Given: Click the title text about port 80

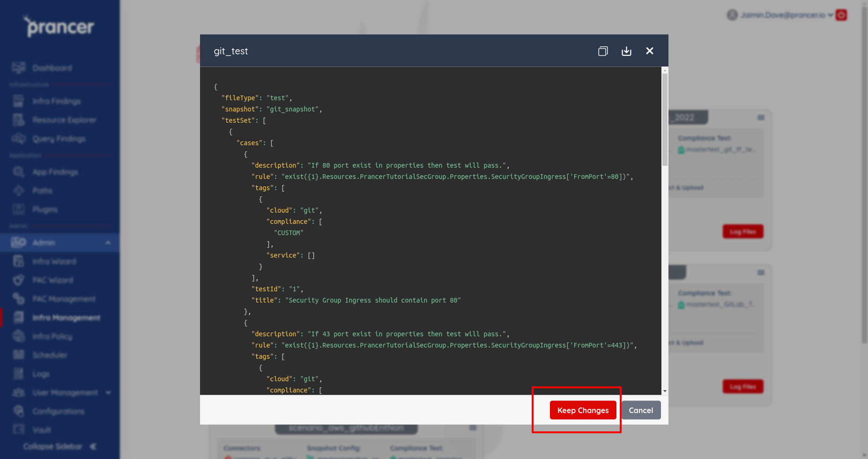Looking at the screenshot, I should pos(373,300).
